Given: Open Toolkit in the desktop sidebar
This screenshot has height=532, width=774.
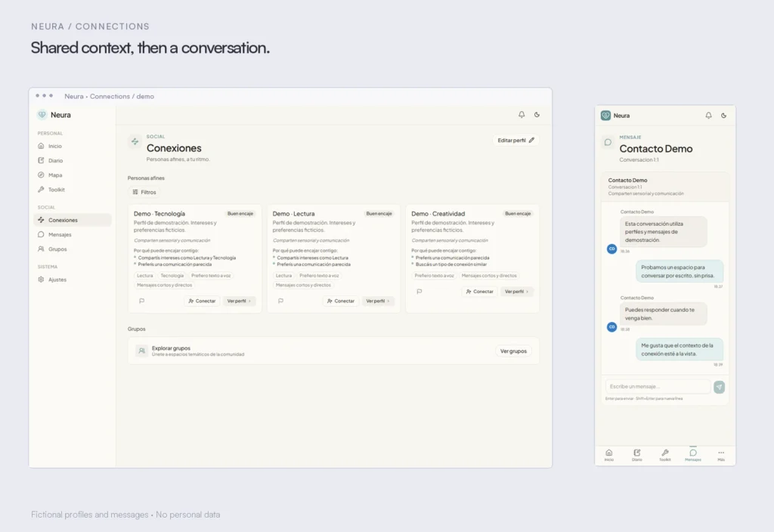Looking at the screenshot, I should tap(72, 190).
